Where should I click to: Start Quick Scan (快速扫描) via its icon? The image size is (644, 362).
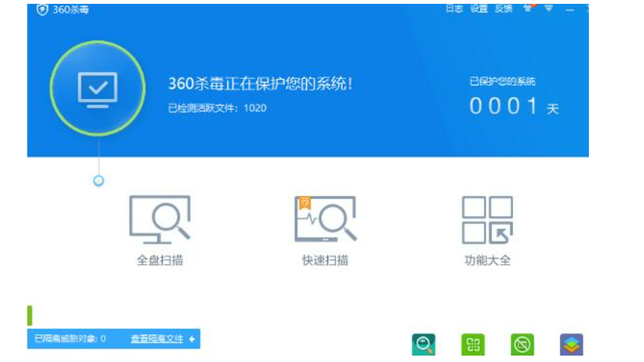325,219
